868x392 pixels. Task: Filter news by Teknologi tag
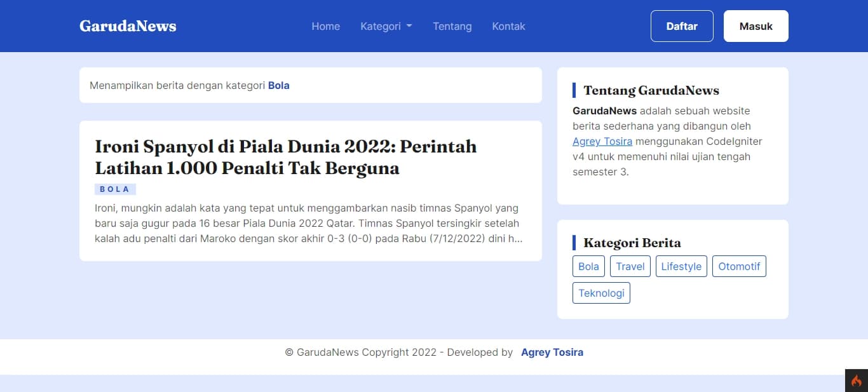[x=601, y=293]
